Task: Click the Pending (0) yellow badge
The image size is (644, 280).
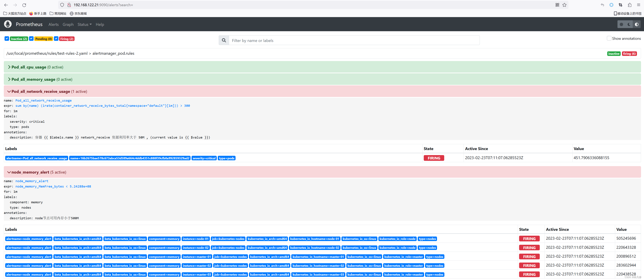Action: point(44,39)
